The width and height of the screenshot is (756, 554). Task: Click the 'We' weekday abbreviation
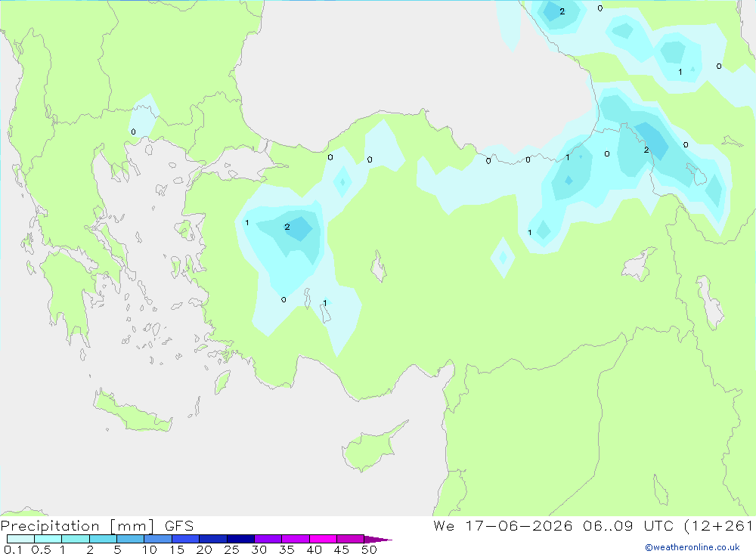444,525
